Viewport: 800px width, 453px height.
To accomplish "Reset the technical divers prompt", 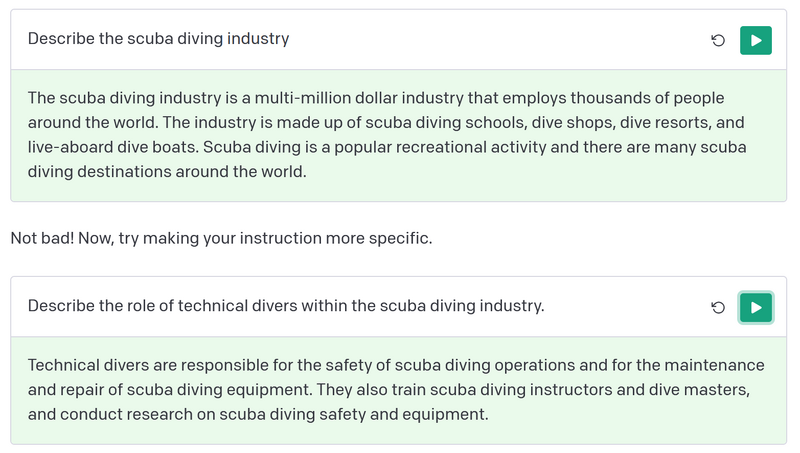I will [717, 308].
